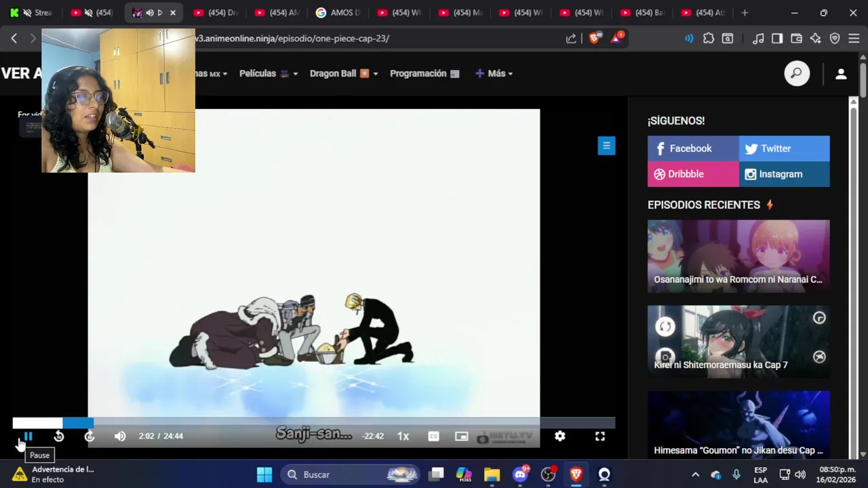Image resolution: width=868 pixels, height=488 pixels.
Task: Share the page via address bar share icon
Action: tap(571, 39)
